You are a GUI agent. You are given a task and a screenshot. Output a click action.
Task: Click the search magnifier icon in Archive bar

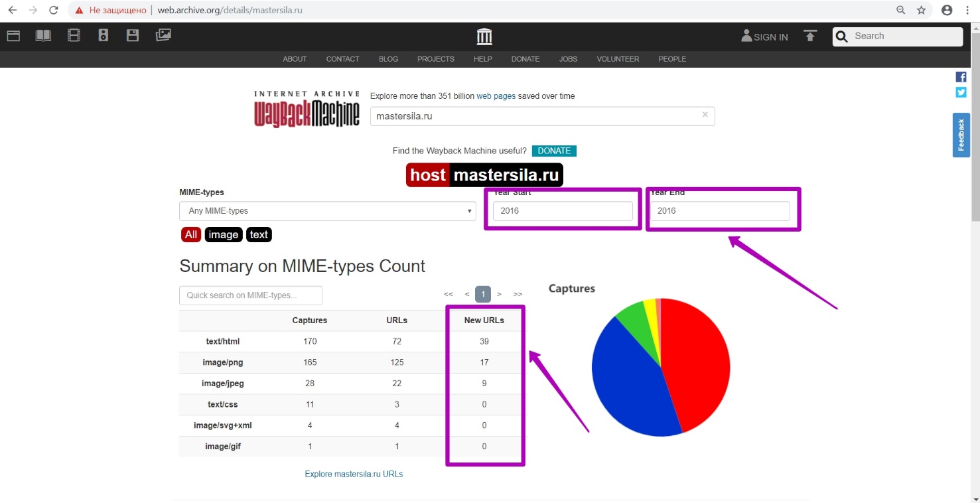(x=842, y=36)
